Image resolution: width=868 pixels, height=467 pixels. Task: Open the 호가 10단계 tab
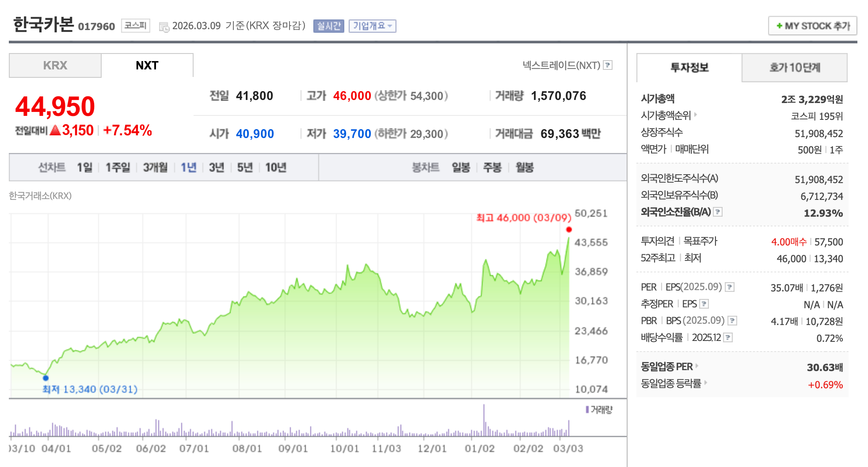click(795, 68)
